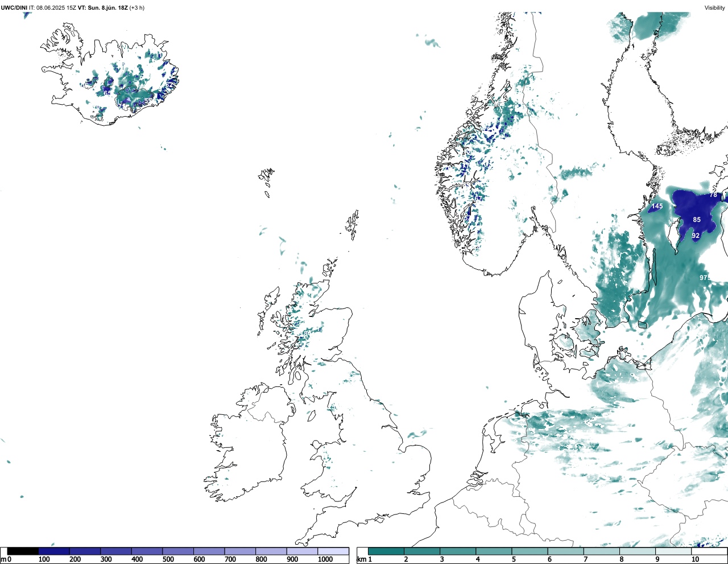This screenshot has width=728, height=564.
Task: Click the 'km' unit label on the legend
Action: (362, 559)
